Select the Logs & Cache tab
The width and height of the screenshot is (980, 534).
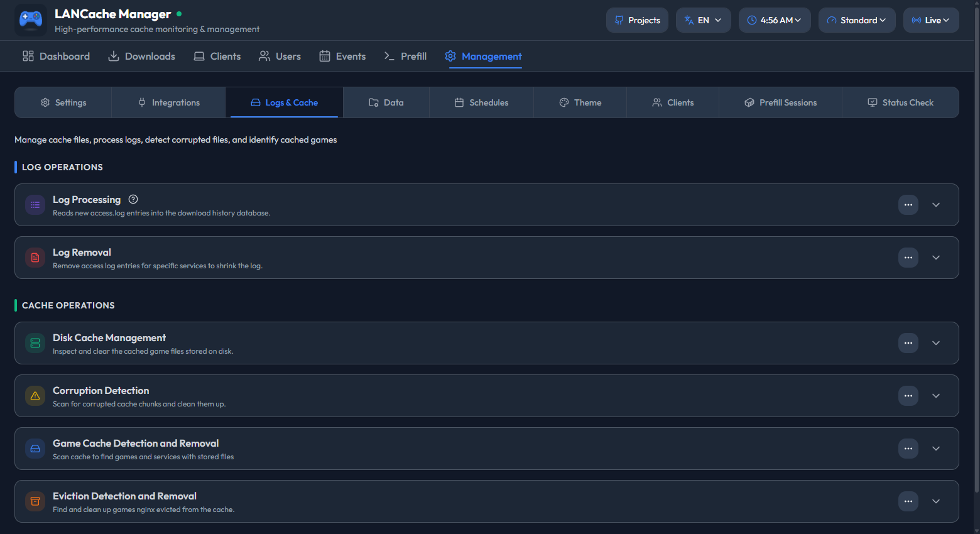[284, 102]
